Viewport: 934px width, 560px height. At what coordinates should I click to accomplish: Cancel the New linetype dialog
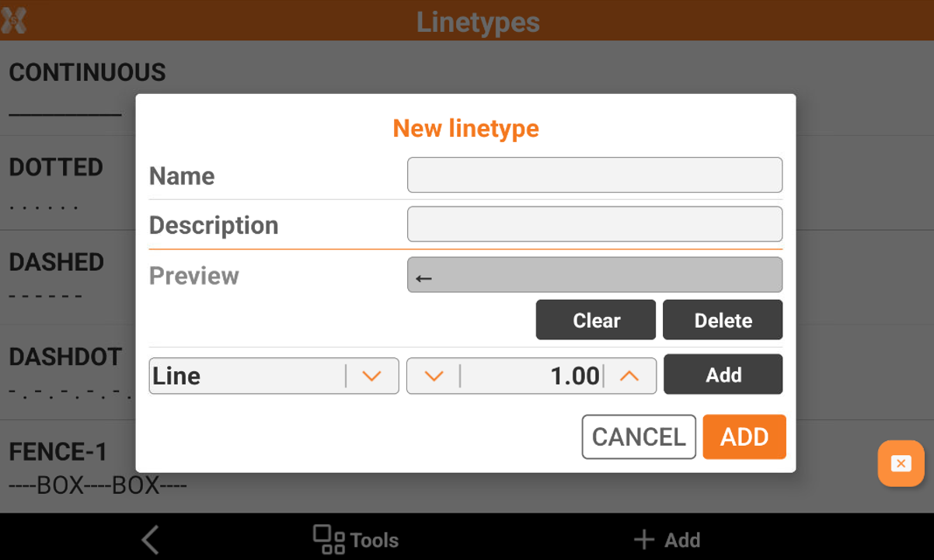tap(639, 437)
